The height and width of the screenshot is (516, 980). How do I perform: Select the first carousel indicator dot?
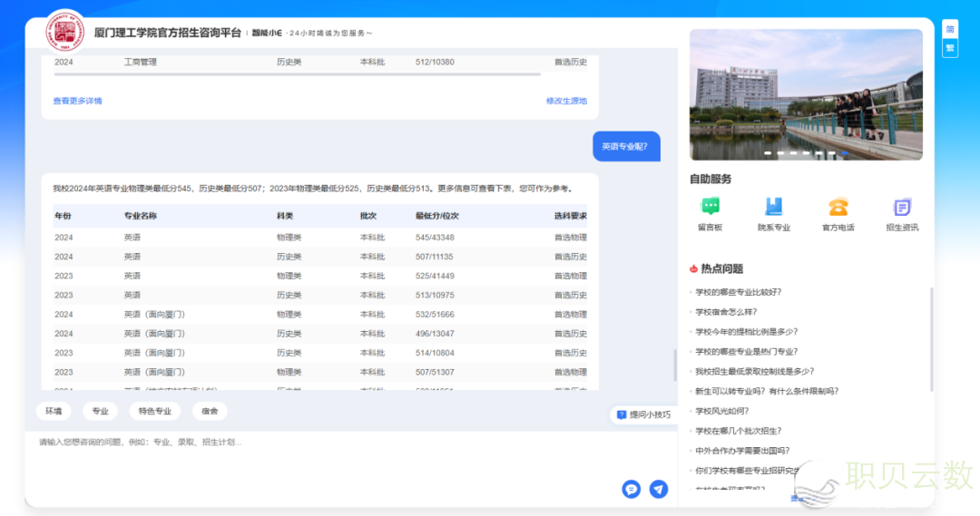[768, 153]
